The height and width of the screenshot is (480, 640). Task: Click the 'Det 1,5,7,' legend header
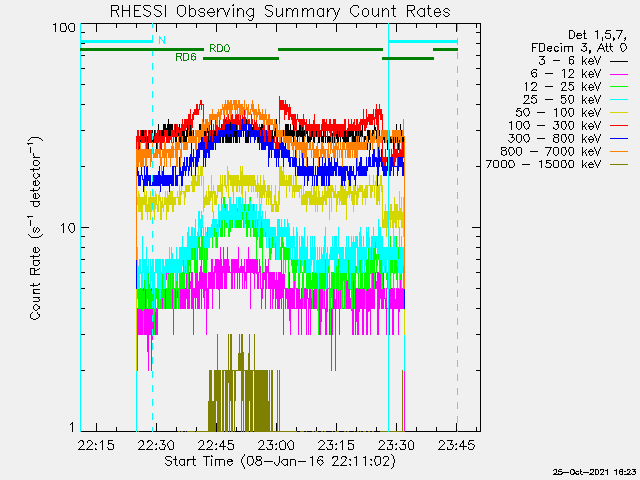tap(598, 35)
